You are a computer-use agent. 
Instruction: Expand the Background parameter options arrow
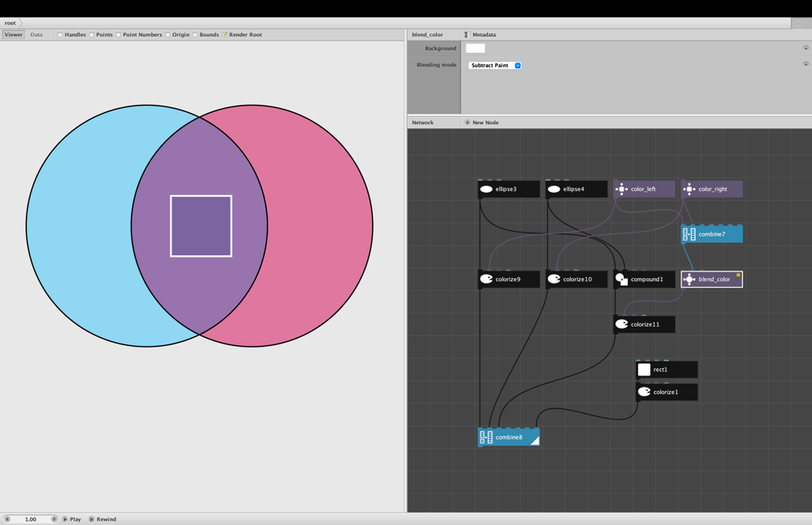(806, 48)
